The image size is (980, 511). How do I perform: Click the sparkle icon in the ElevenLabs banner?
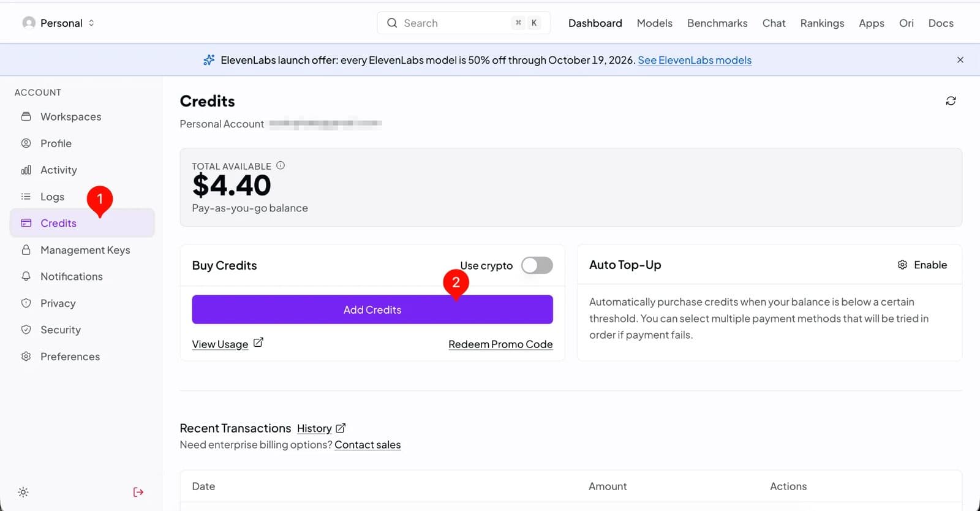pos(209,60)
